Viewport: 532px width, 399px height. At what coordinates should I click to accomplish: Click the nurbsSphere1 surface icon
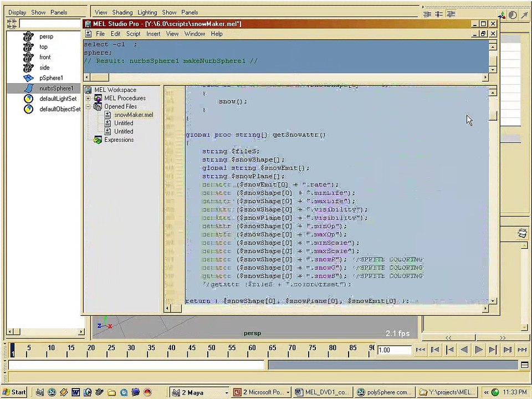[x=28, y=88]
